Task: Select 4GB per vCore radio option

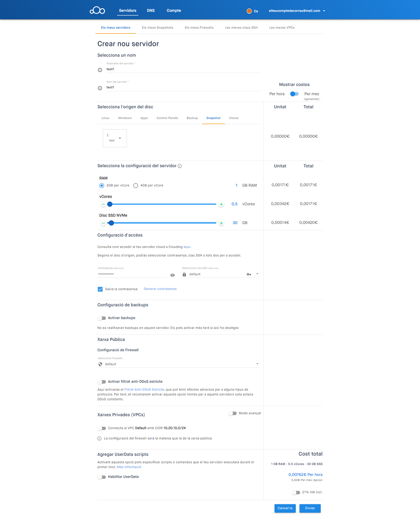Action: [135, 186]
